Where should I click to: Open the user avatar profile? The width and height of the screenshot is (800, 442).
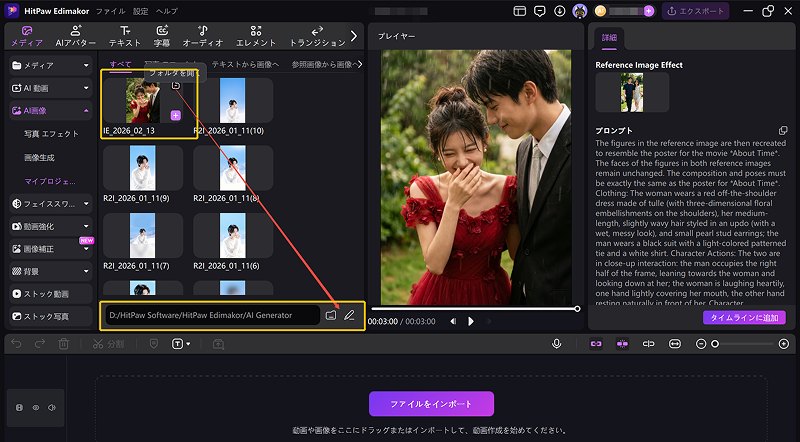pos(580,11)
